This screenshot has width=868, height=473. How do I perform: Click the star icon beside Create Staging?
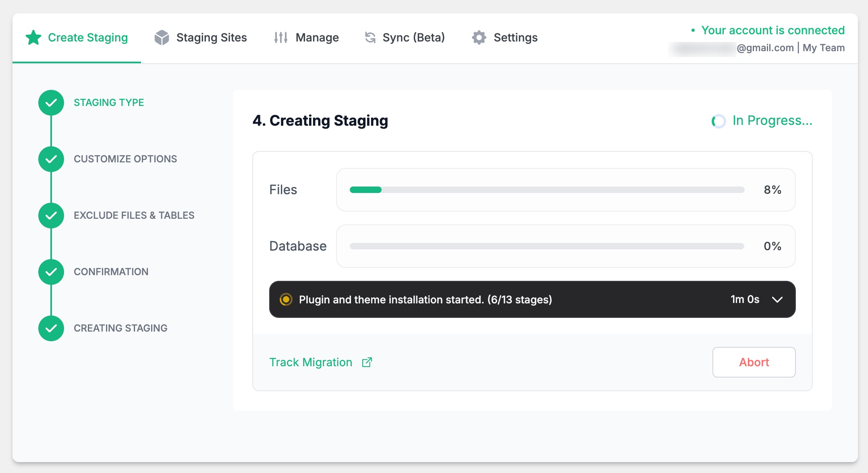pos(33,37)
